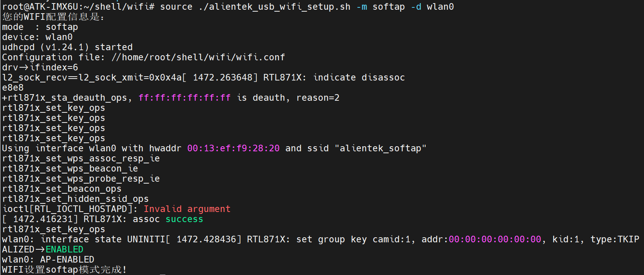The height and width of the screenshot is (275, 644).
Task: Click the green ENABLED state text
Action: (64, 250)
